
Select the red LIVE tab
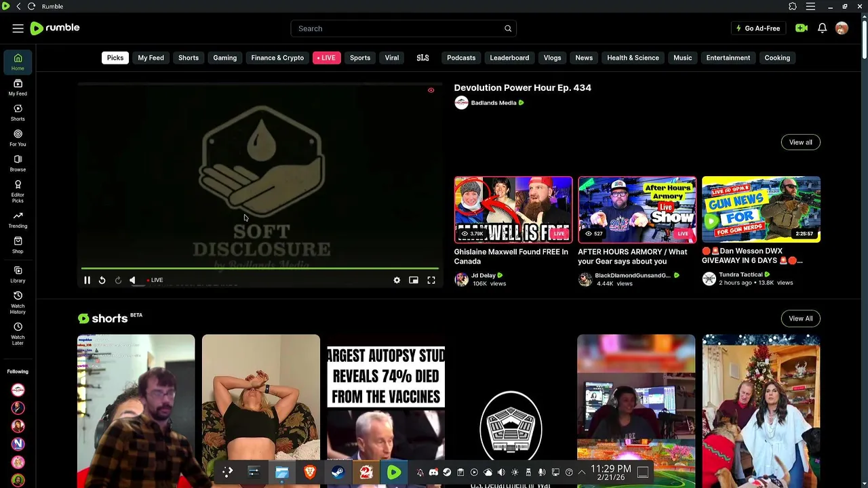point(327,58)
